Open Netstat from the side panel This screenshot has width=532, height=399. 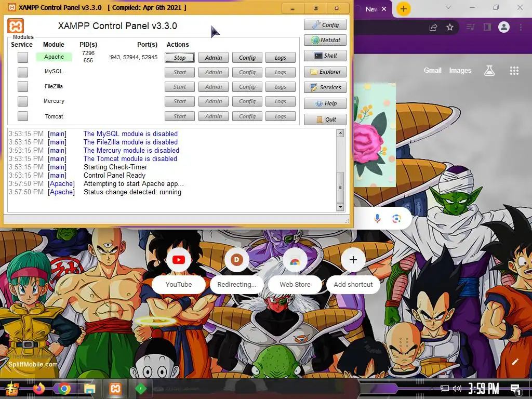325,40
